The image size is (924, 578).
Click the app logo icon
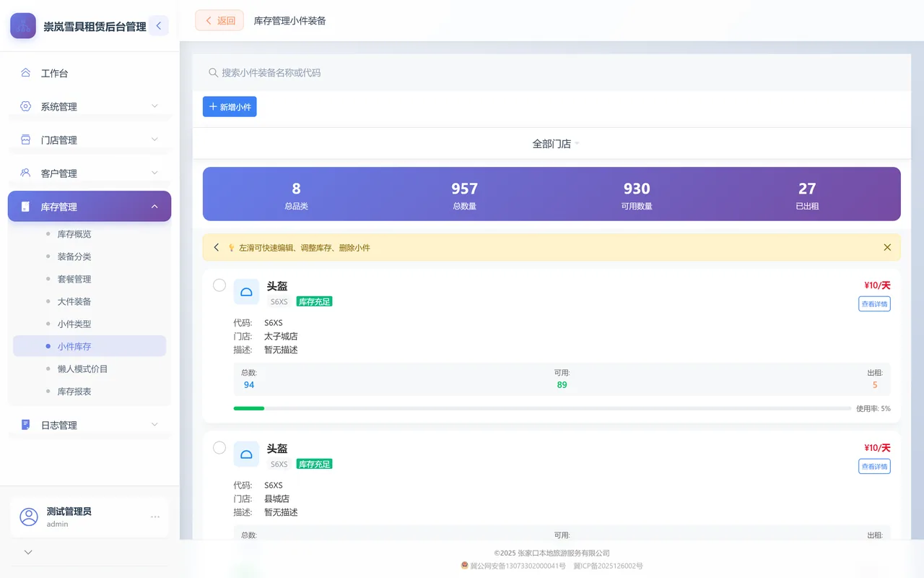(23, 26)
